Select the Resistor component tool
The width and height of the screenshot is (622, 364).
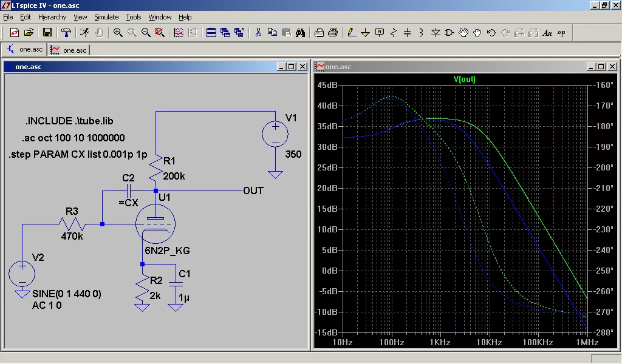click(394, 33)
